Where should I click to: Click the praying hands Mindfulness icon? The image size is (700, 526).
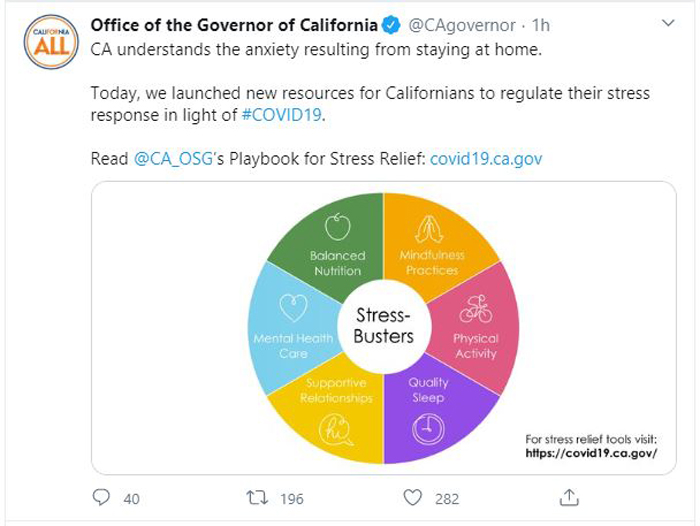429,230
